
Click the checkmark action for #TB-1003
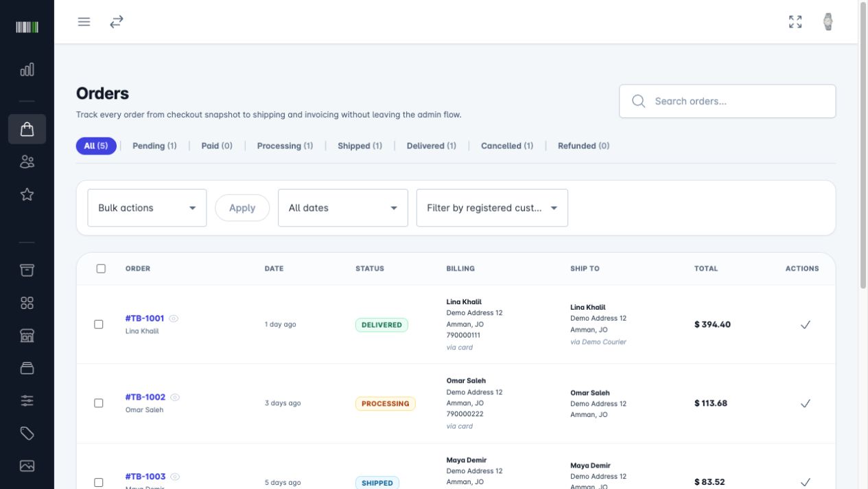806,482
